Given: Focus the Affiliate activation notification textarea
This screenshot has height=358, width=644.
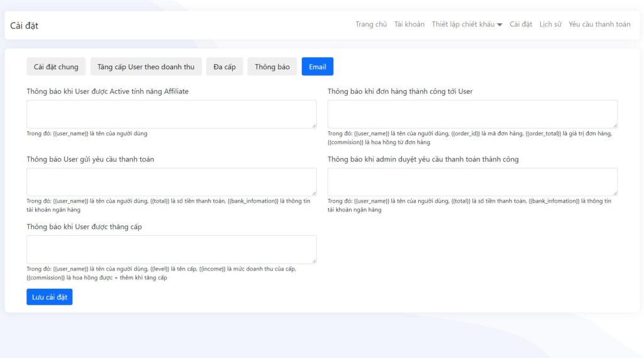Looking at the screenshot, I should [x=171, y=114].
